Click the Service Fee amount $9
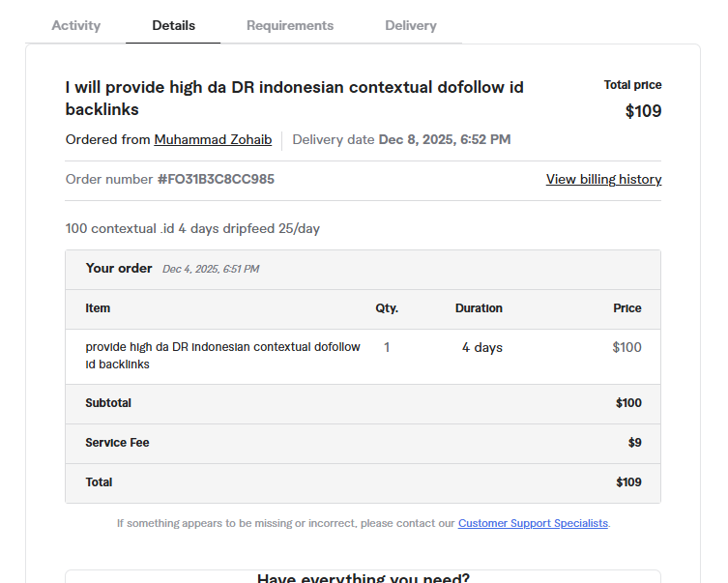Screen dimensions: 728x583 point(633,443)
